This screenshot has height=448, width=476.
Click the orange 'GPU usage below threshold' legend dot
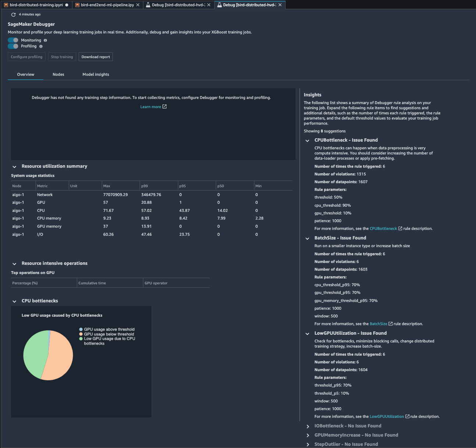(x=81, y=334)
